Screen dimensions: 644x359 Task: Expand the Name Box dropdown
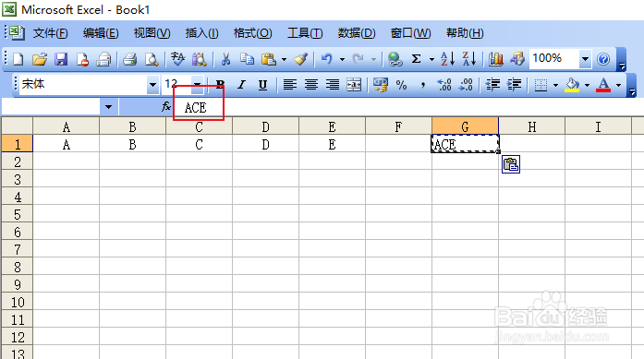[x=108, y=107]
